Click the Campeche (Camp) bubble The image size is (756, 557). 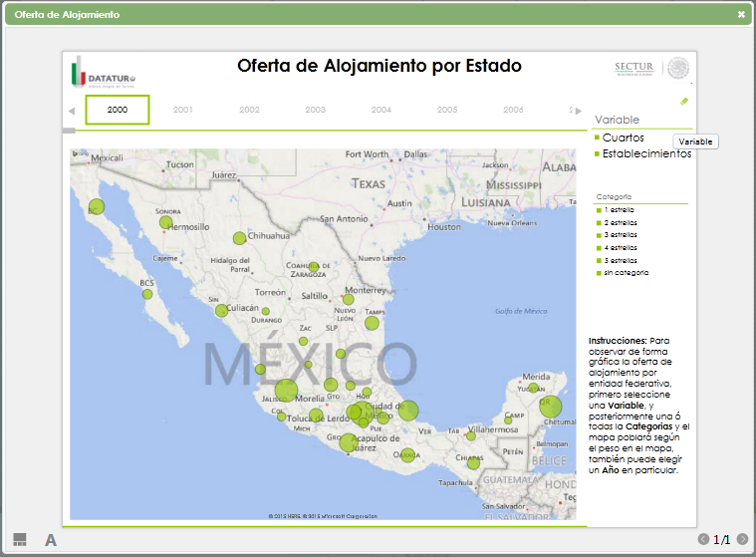click(508, 420)
